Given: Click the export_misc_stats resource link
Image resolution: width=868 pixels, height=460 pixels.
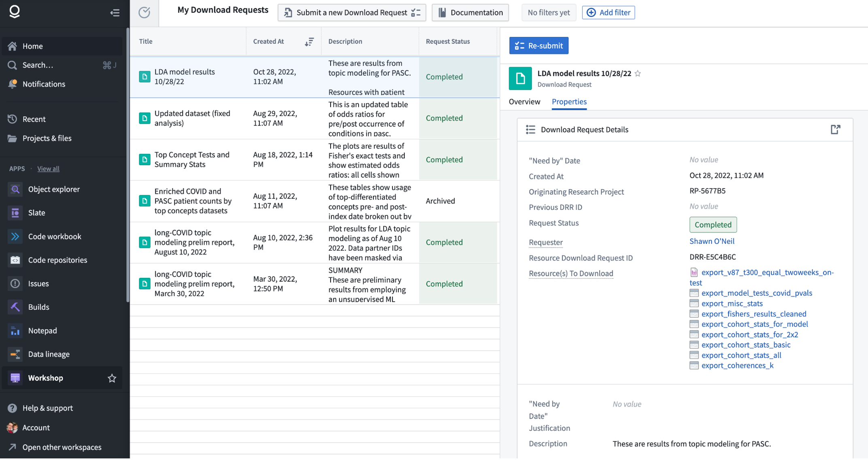Looking at the screenshot, I should 732,303.
